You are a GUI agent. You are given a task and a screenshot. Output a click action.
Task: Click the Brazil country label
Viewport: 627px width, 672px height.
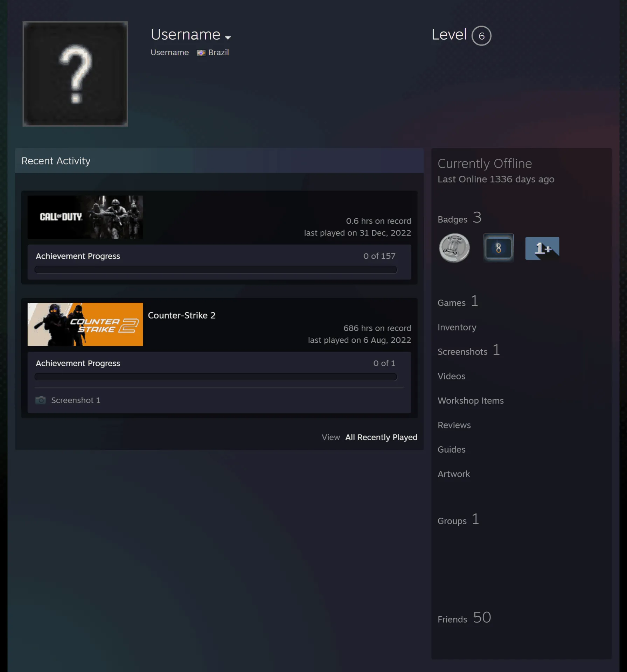coord(218,52)
